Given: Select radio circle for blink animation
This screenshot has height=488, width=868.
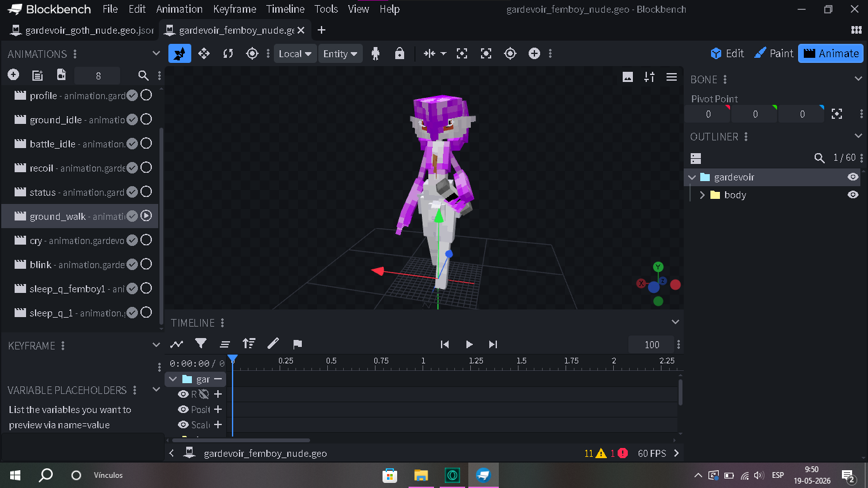Looking at the screenshot, I should click(x=146, y=264).
